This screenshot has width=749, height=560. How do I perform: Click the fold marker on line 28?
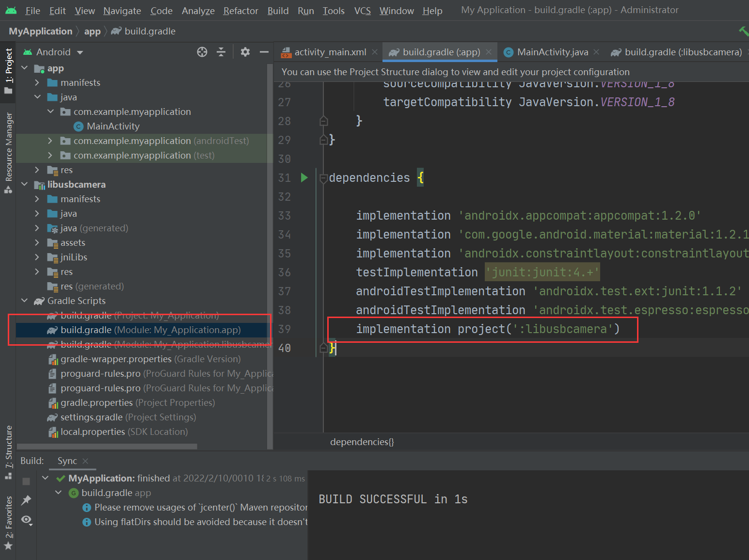pyautogui.click(x=324, y=121)
